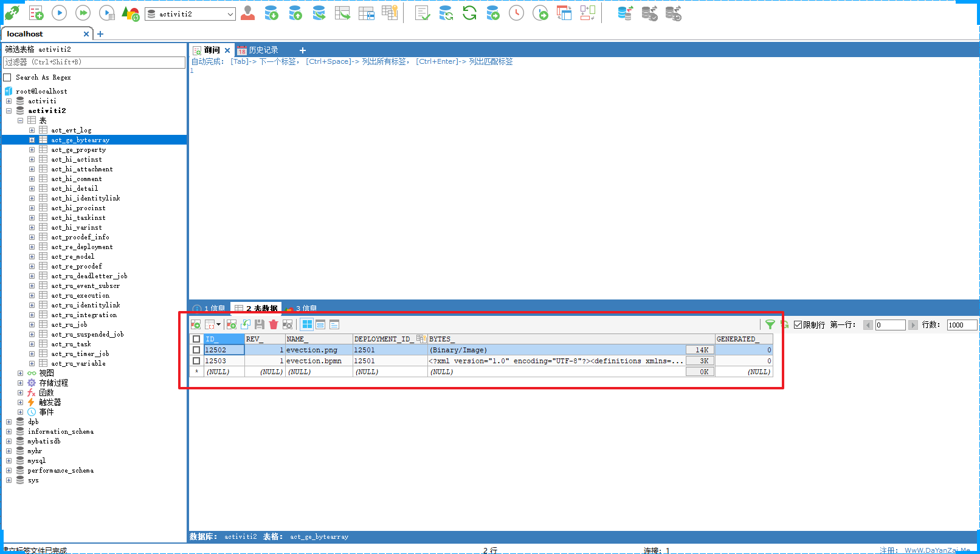Expand the mysql database node
This screenshot has height=554, width=980.
9,460
